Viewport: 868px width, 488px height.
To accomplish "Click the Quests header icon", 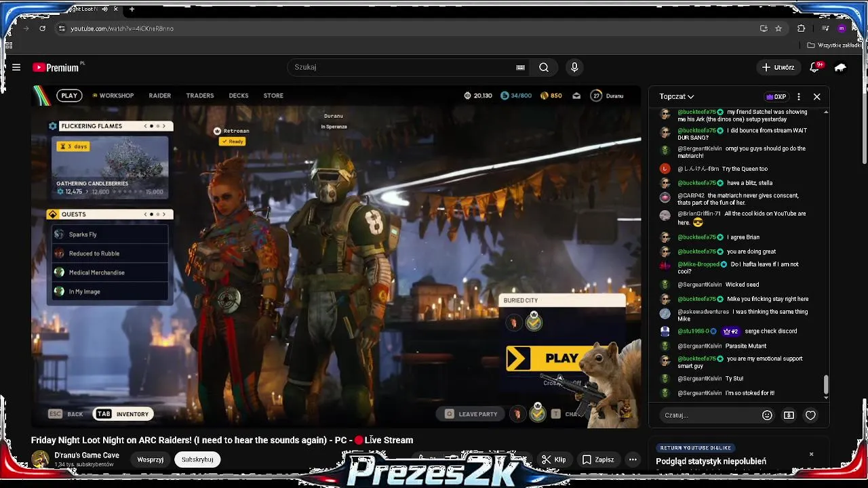I will point(53,214).
